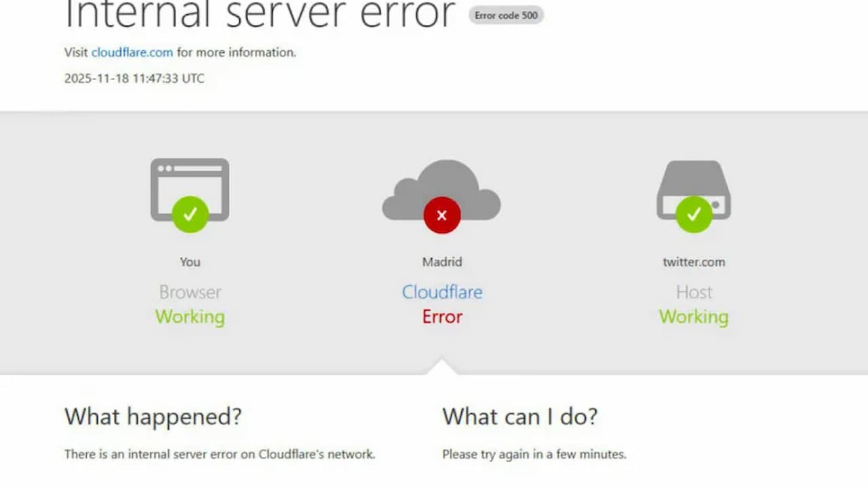This screenshot has height=488, width=868.
Task: Click the Internal server error heading
Action: coord(260,14)
